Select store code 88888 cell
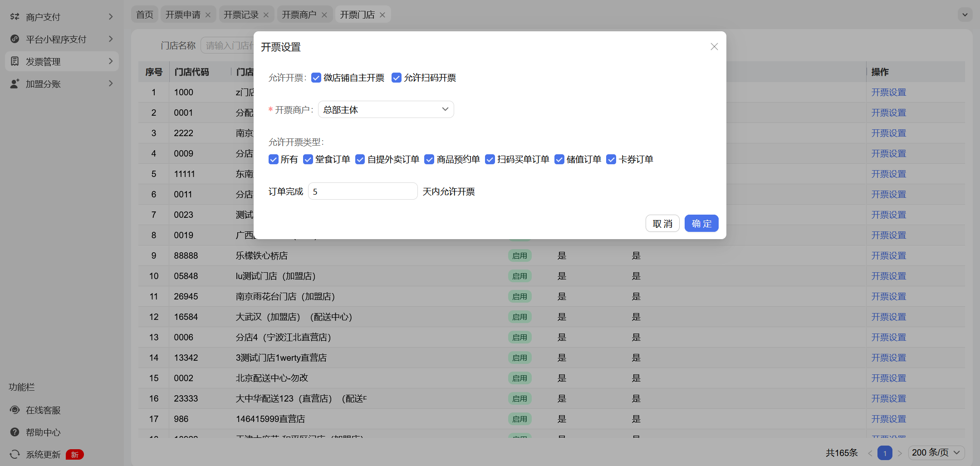 186,255
